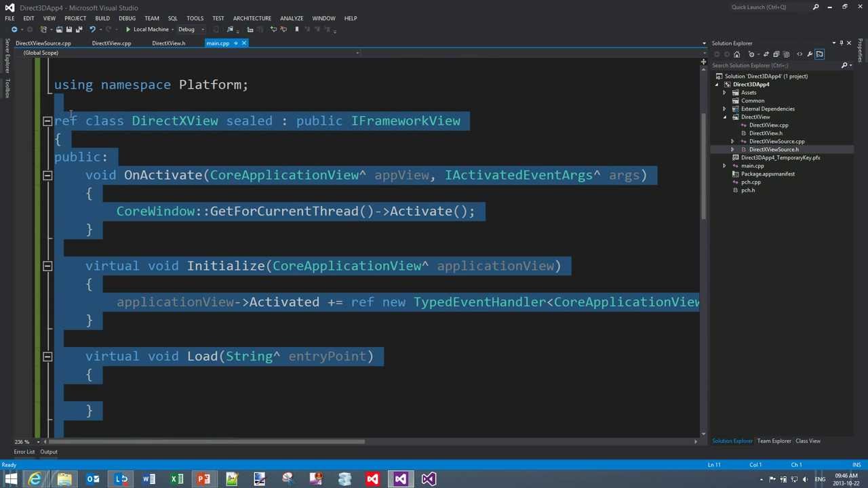Viewport: 868px width, 488px height.
Task: Open Lync from the taskbar
Action: point(121,479)
